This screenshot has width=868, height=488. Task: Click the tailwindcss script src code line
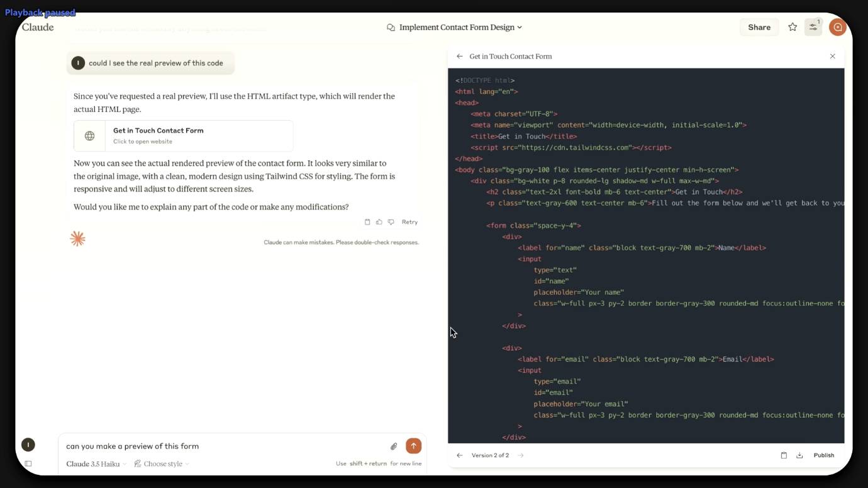tap(571, 147)
